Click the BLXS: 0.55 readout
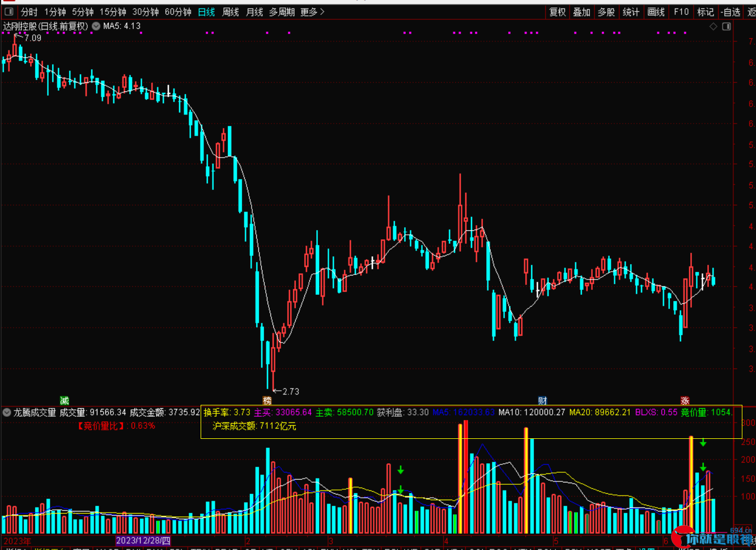This screenshot has height=550, width=756. pyautogui.click(x=656, y=412)
